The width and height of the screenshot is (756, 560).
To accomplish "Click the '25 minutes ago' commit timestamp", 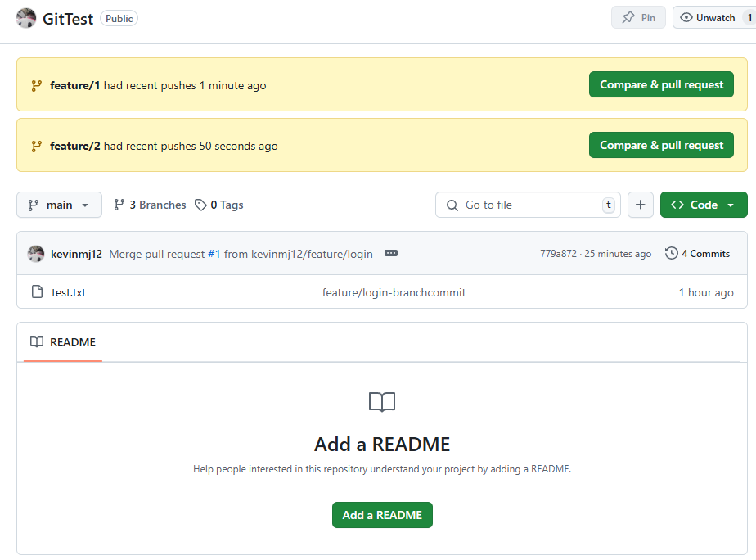I will pyautogui.click(x=618, y=254).
